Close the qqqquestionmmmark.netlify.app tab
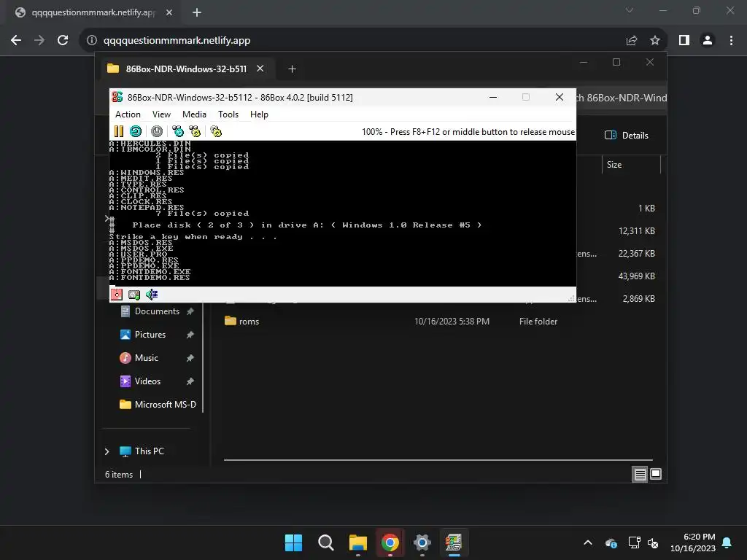 [x=169, y=12]
